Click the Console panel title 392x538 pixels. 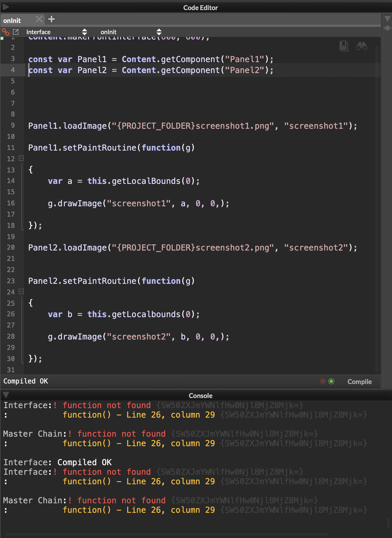pos(200,396)
